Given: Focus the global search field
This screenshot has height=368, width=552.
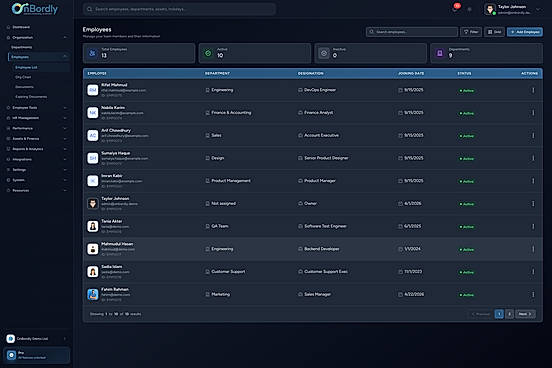Looking at the screenshot, I should pos(179,9).
